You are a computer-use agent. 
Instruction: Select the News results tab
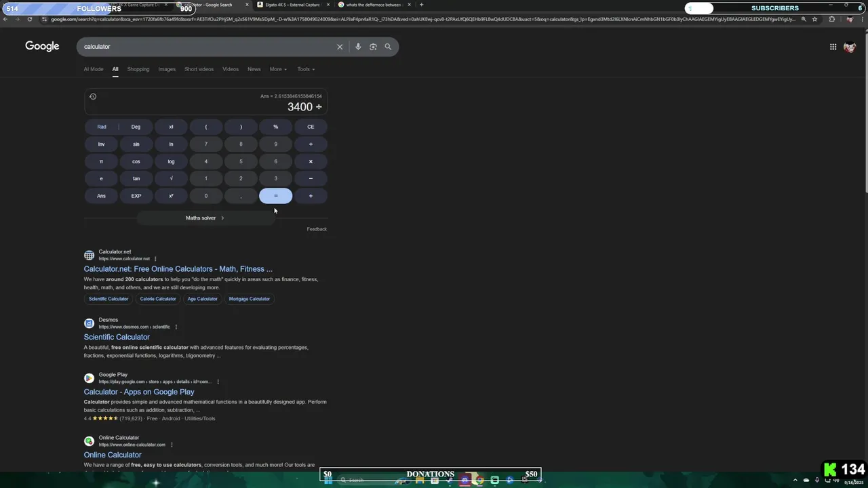[254, 69]
